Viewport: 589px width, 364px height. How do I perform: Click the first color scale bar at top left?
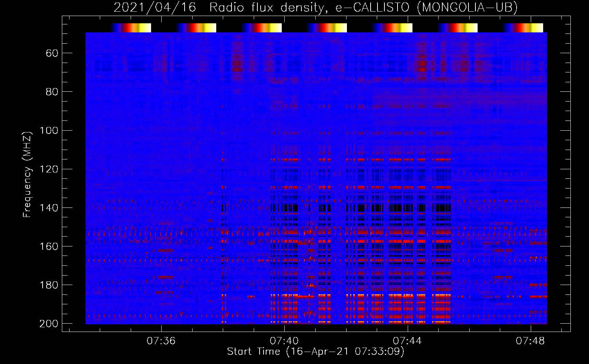[x=131, y=28]
